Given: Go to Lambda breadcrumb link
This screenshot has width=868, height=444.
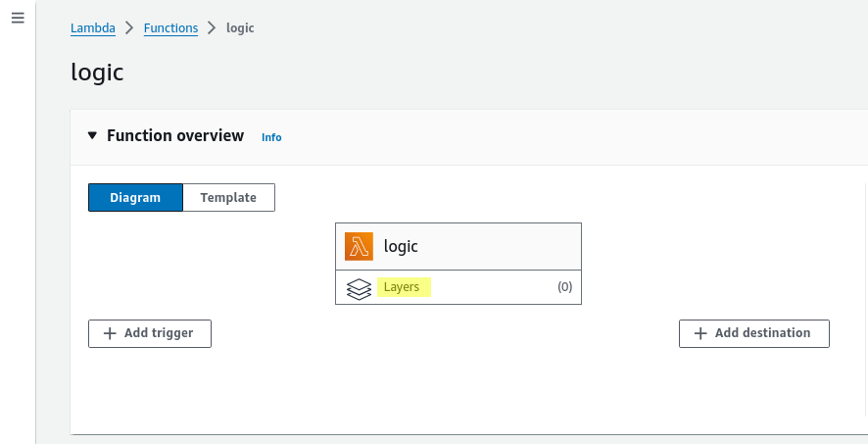Looking at the screenshot, I should [x=93, y=27].
